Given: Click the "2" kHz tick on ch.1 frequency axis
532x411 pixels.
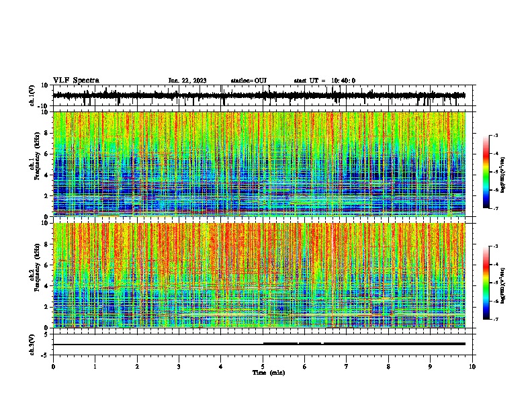Looking at the screenshot, I should coord(47,195).
